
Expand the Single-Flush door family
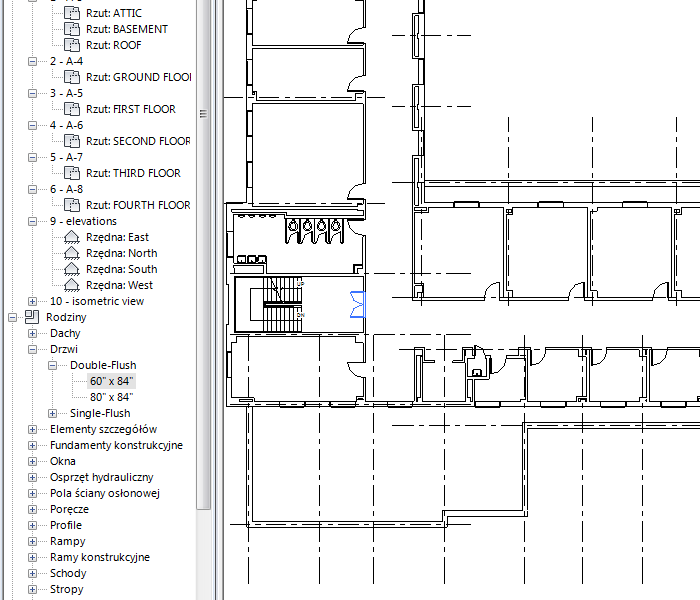point(53,413)
